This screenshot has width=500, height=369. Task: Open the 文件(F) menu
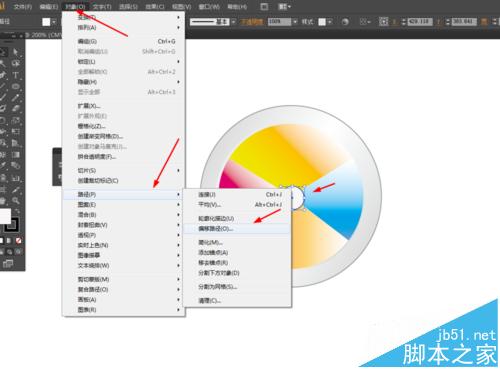[23, 6]
